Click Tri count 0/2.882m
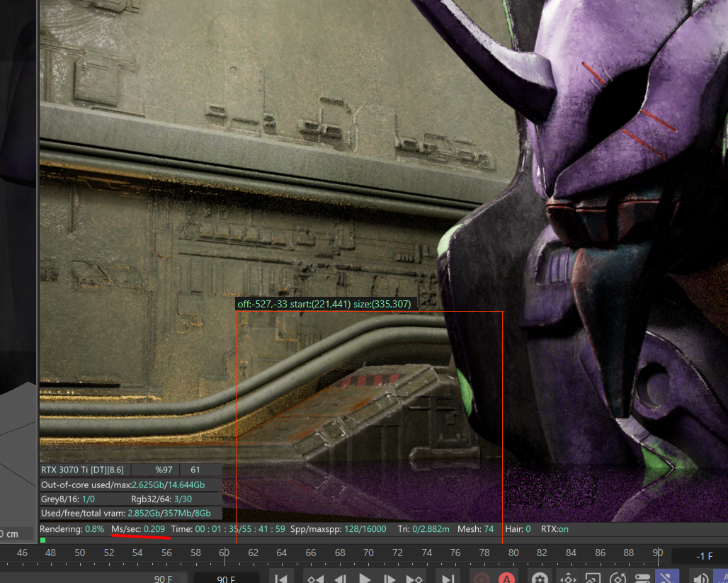Screen dimensions: 728x583 click(x=430, y=529)
